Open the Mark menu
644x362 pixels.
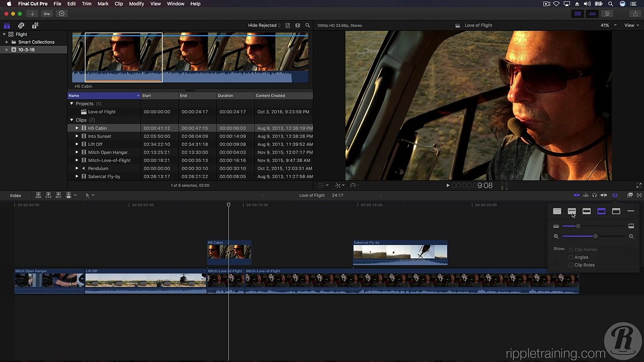click(103, 4)
